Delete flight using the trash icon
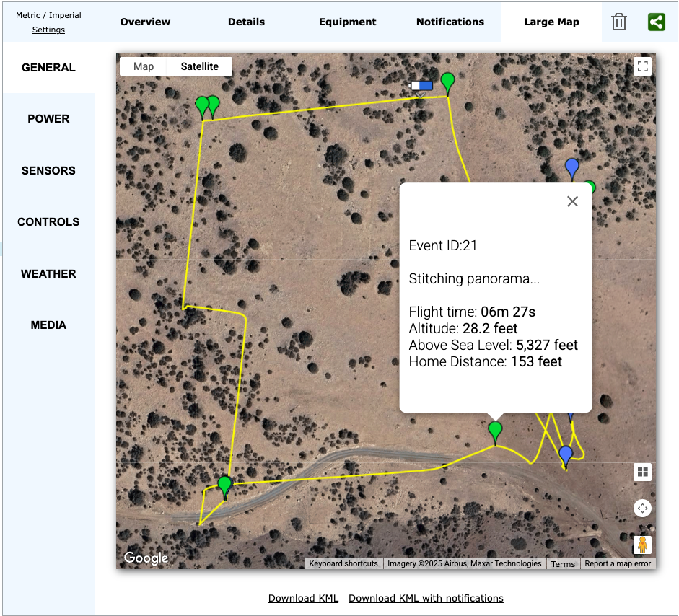 (x=618, y=22)
